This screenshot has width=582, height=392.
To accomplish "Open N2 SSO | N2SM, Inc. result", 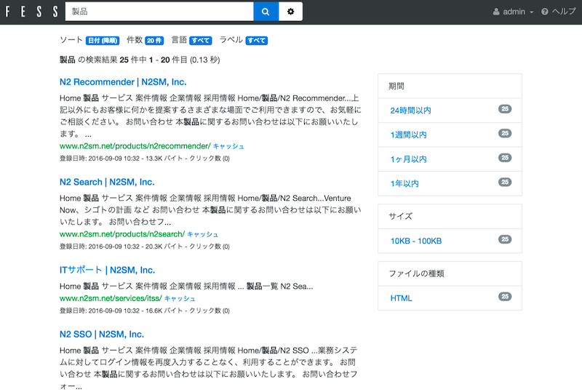I will (101, 335).
